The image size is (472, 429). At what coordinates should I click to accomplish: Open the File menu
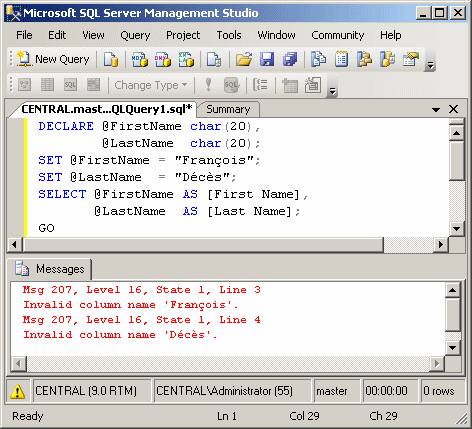24,35
